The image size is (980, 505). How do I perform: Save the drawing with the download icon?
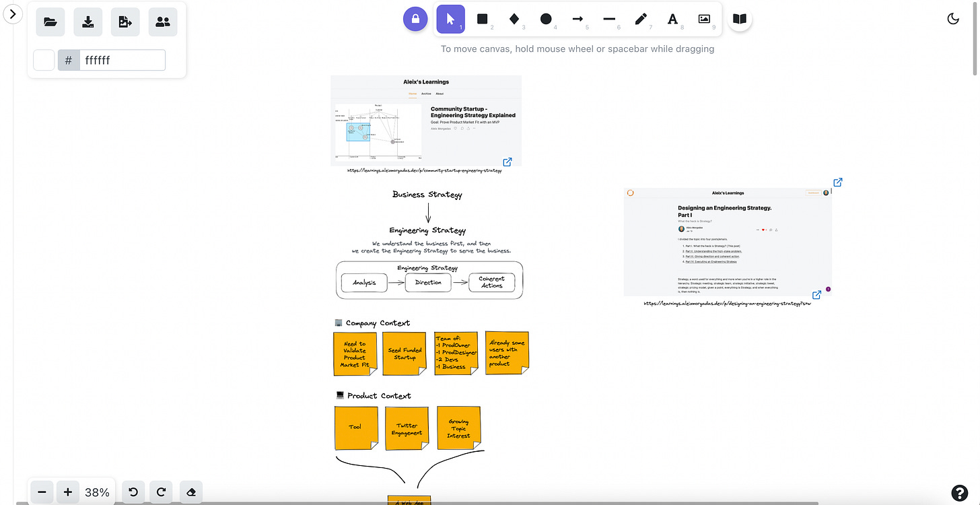pos(87,22)
